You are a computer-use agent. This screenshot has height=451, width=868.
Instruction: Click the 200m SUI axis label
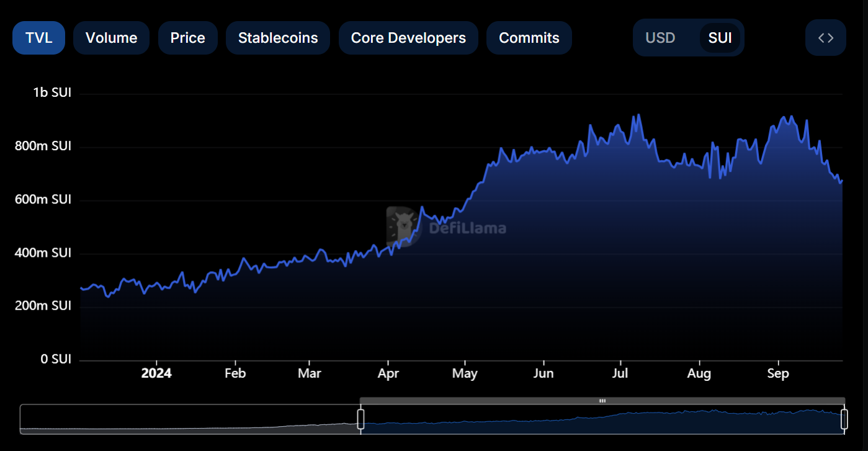pyautogui.click(x=44, y=306)
